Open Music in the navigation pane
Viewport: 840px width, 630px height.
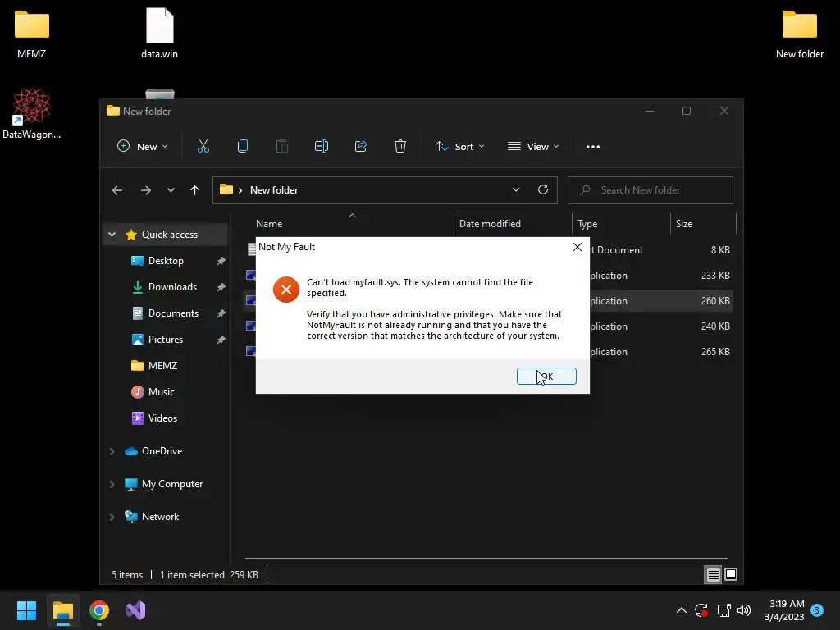161,392
